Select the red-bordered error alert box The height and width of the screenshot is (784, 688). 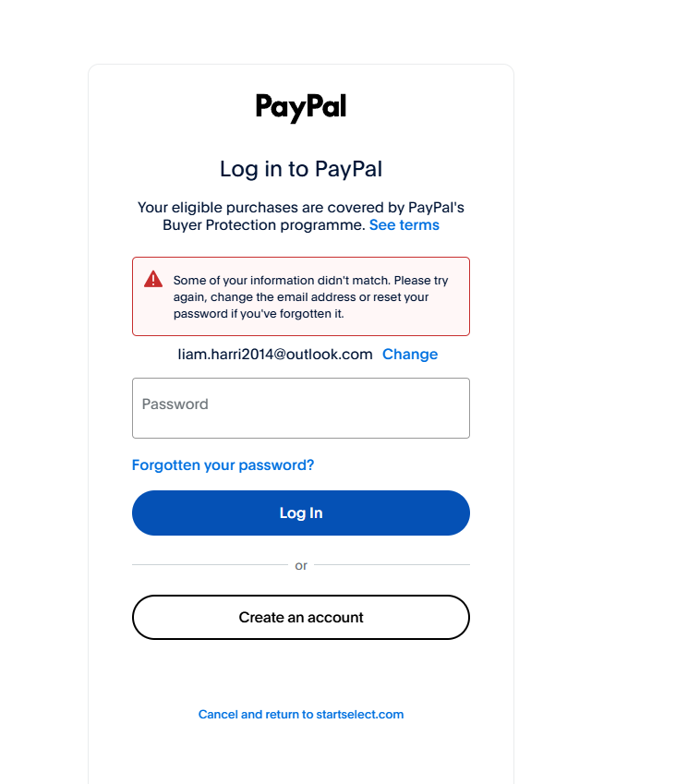tap(301, 296)
